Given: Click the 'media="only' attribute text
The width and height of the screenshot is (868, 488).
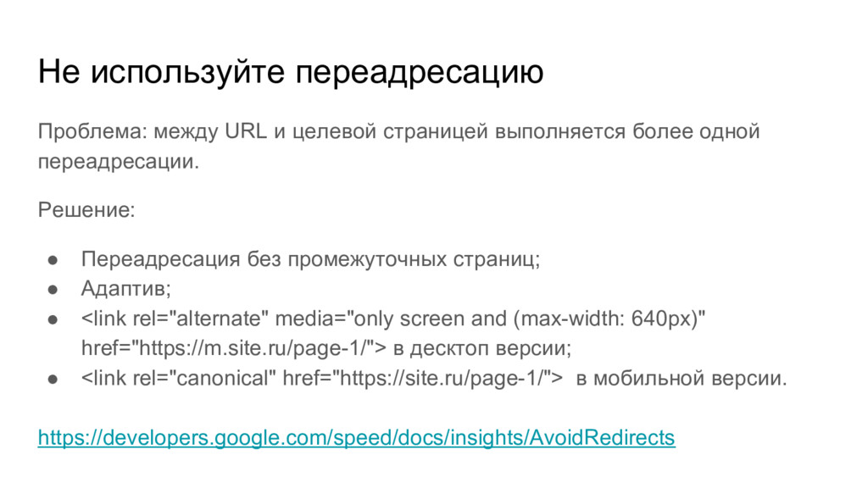Looking at the screenshot, I should click(334, 319).
